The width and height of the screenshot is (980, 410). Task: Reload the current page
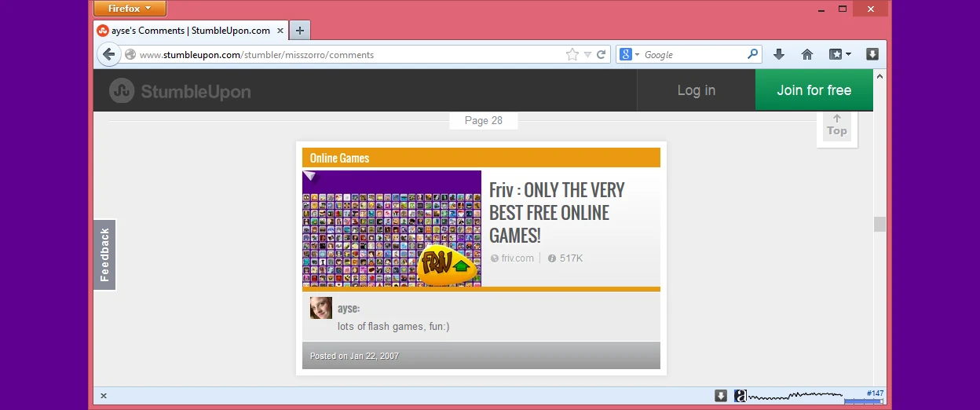click(602, 55)
